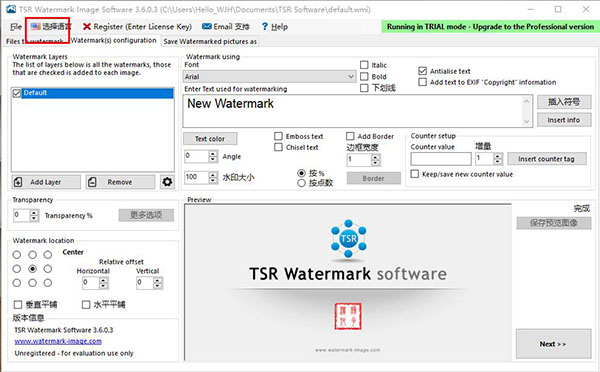Increase the 边框宽度 border width spinner

[x=376, y=157]
